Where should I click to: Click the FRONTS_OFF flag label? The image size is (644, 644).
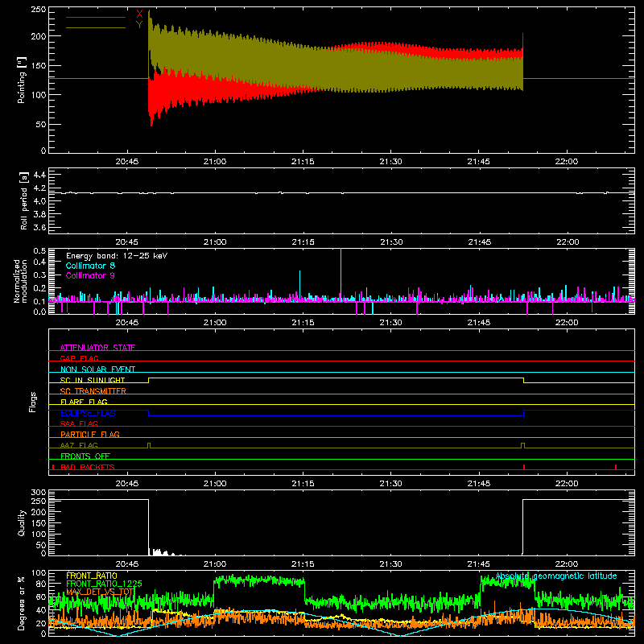(x=85, y=456)
